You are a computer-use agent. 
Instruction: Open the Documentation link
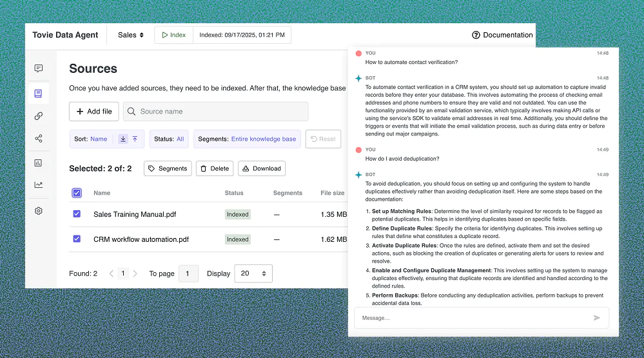pos(502,35)
